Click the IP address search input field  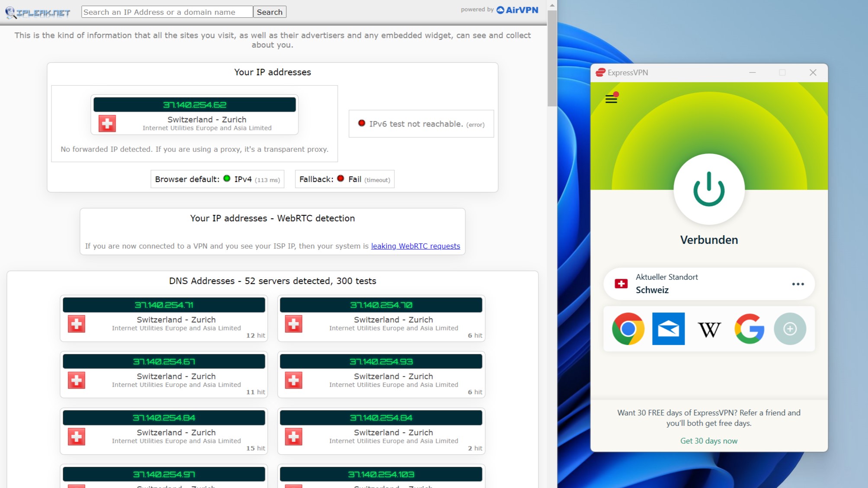(167, 12)
